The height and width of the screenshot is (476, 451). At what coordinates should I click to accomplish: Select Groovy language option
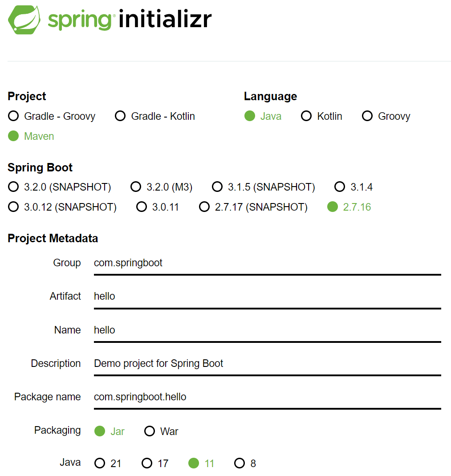point(367,116)
